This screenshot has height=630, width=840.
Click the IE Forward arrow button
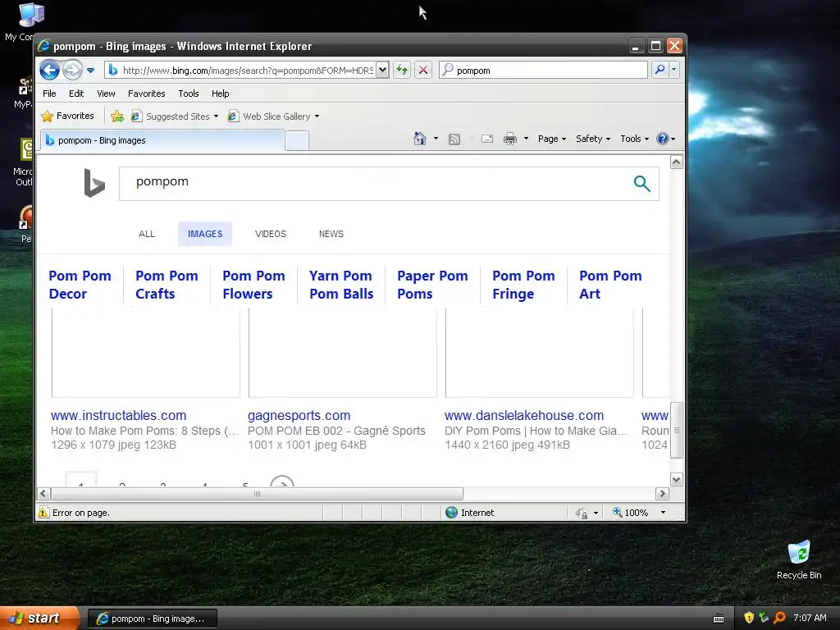(72, 71)
